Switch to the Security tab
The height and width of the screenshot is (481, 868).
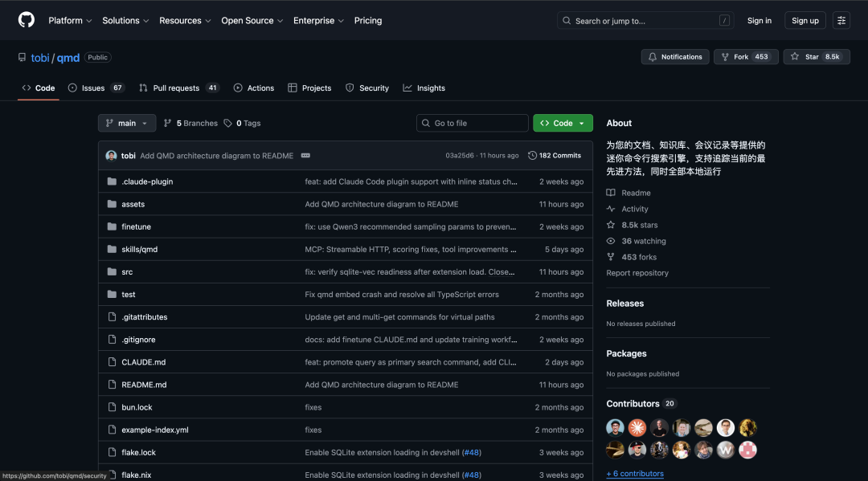(x=367, y=88)
